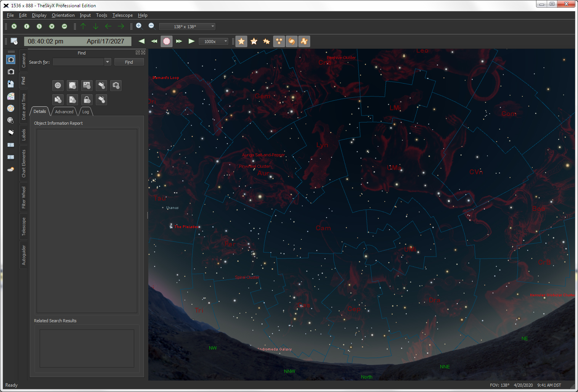
Task: Toggle the crossed-out star display button
Action: coord(254,41)
